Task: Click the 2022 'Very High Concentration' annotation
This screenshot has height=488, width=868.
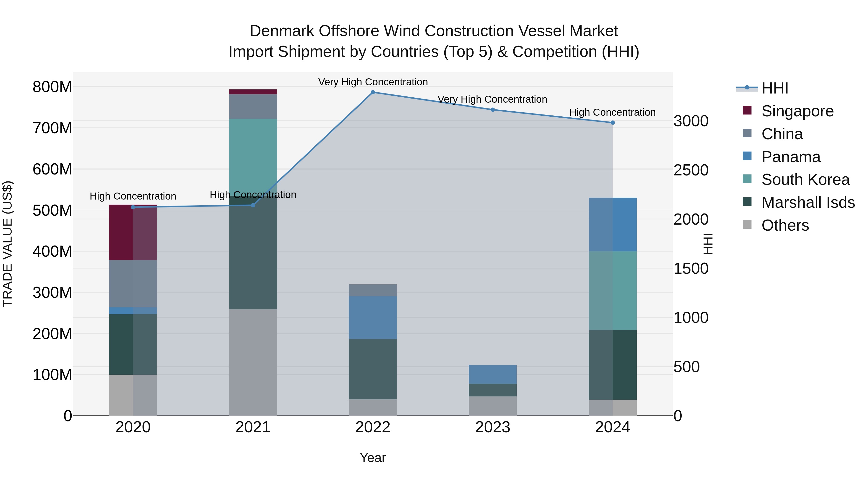Action: click(x=373, y=82)
